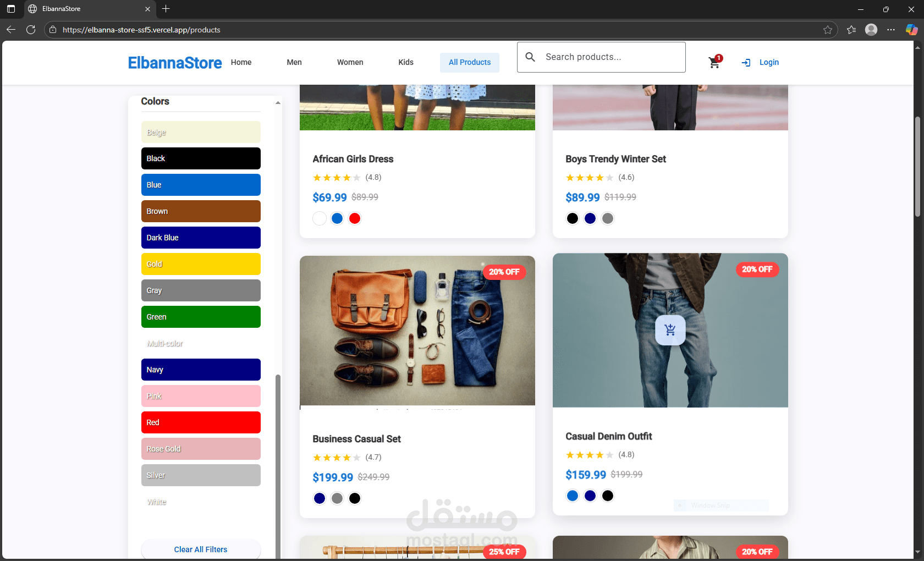Open browser profile icon
924x561 pixels.
click(x=871, y=30)
